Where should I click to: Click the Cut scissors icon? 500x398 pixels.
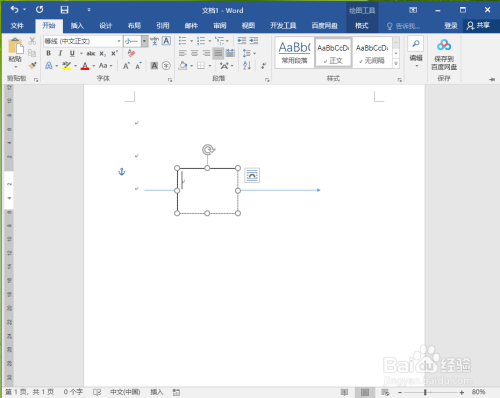click(x=32, y=41)
